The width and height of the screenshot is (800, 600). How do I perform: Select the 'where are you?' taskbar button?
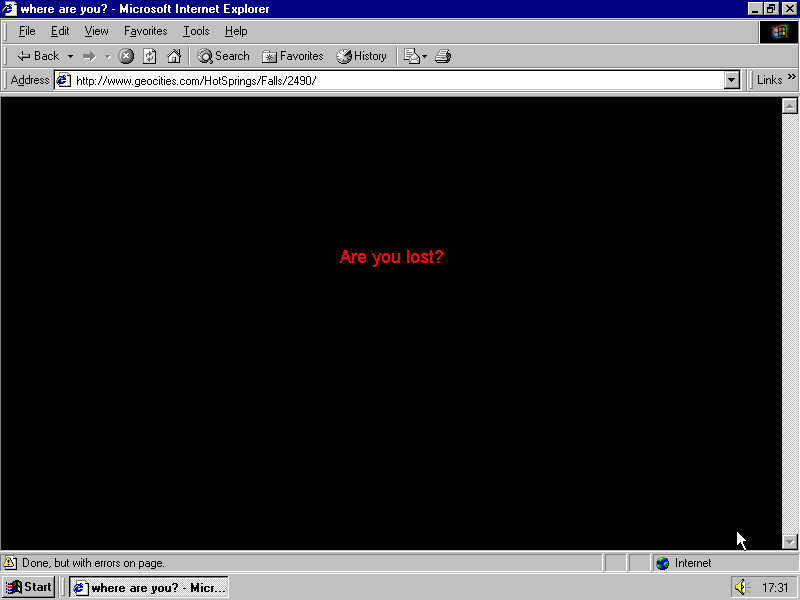[149, 587]
